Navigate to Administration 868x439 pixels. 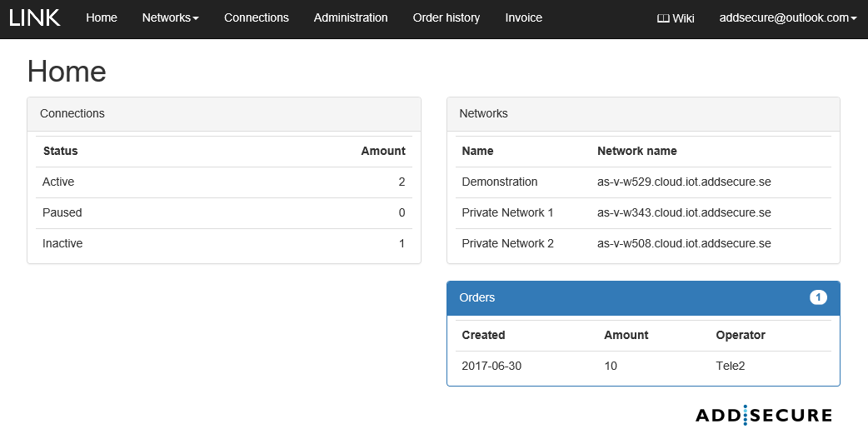[x=351, y=17]
